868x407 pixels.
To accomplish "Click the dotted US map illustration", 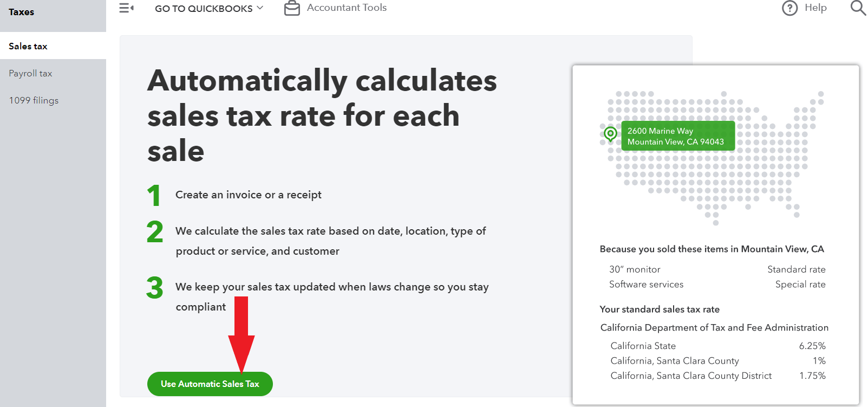I will point(709,157).
